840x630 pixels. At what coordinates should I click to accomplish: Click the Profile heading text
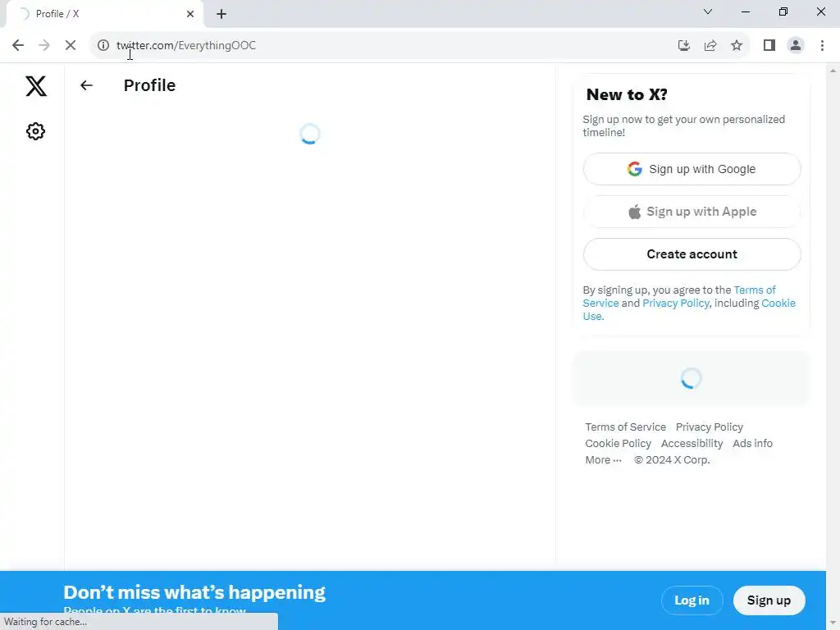click(149, 85)
